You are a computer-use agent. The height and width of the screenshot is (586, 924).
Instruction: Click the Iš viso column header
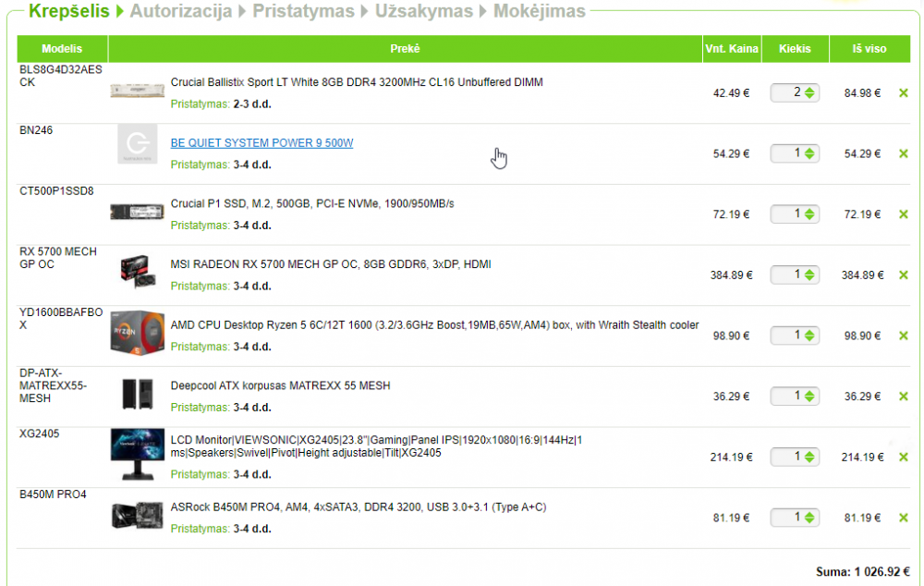(869, 49)
